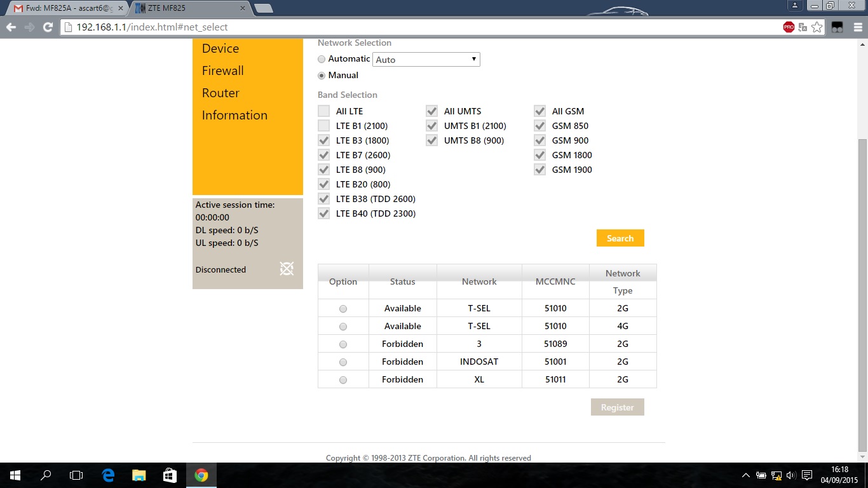Open Microsoft Edge from the taskbar
Image resolution: width=868 pixels, height=488 pixels.
pyautogui.click(x=108, y=475)
